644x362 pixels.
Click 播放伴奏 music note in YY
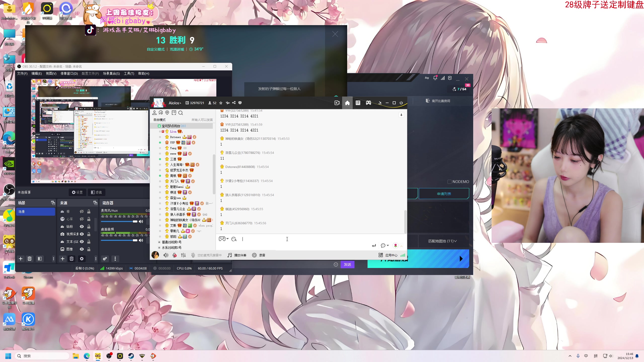coord(237,255)
